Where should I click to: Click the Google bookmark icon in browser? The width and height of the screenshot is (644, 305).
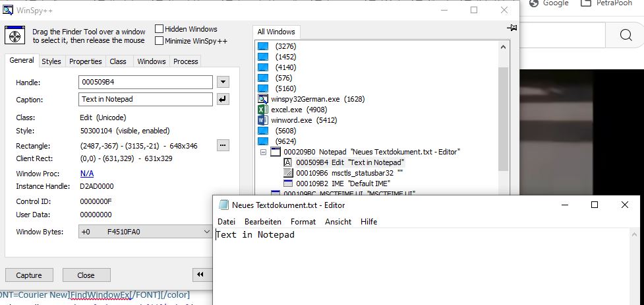[x=534, y=3]
